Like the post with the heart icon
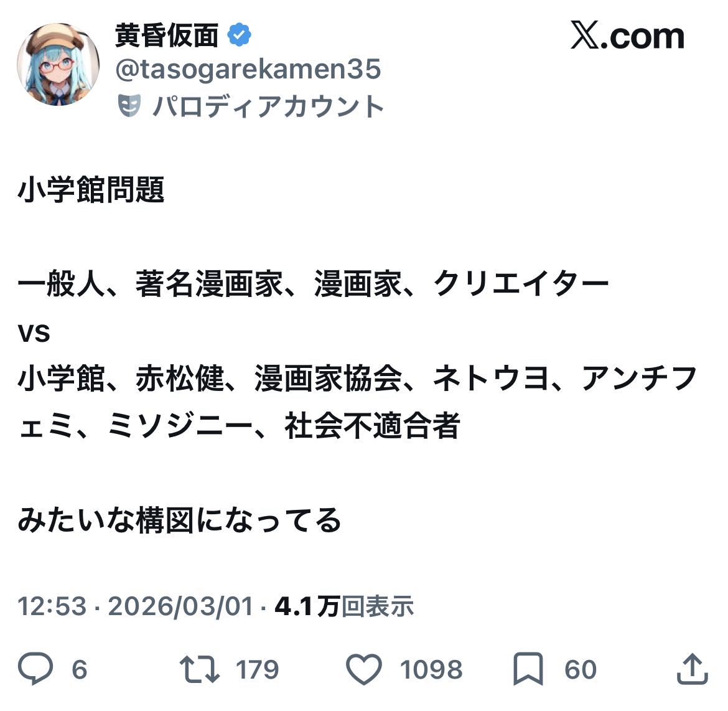This screenshot has width=728, height=711. pyautogui.click(x=363, y=669)
